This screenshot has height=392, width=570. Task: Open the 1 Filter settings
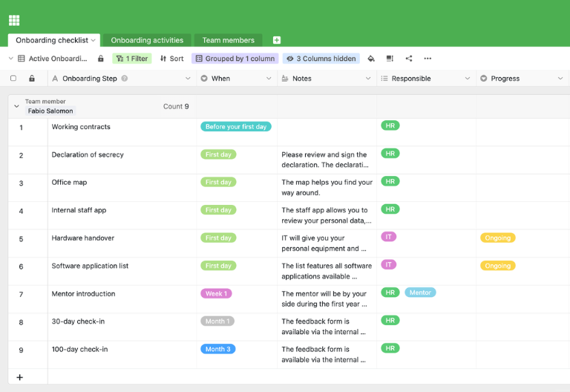click(x=131, y=59)
